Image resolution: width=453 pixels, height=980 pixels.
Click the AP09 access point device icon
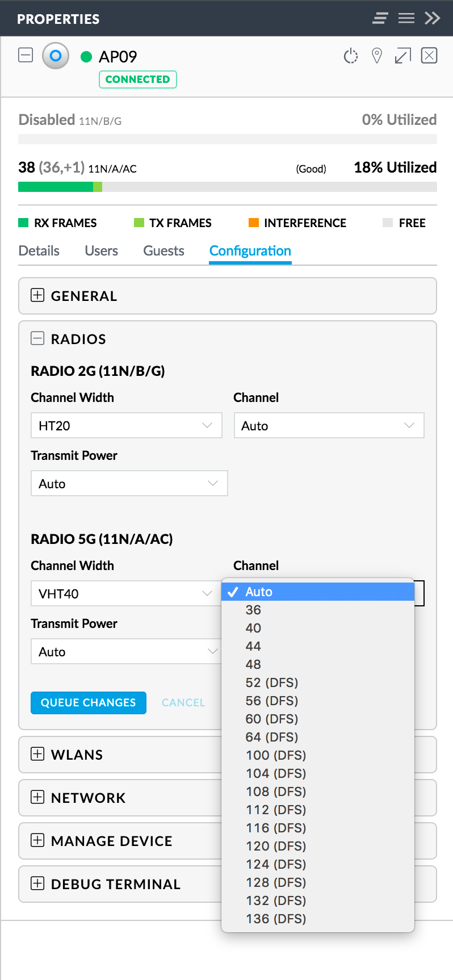(56, 56)
